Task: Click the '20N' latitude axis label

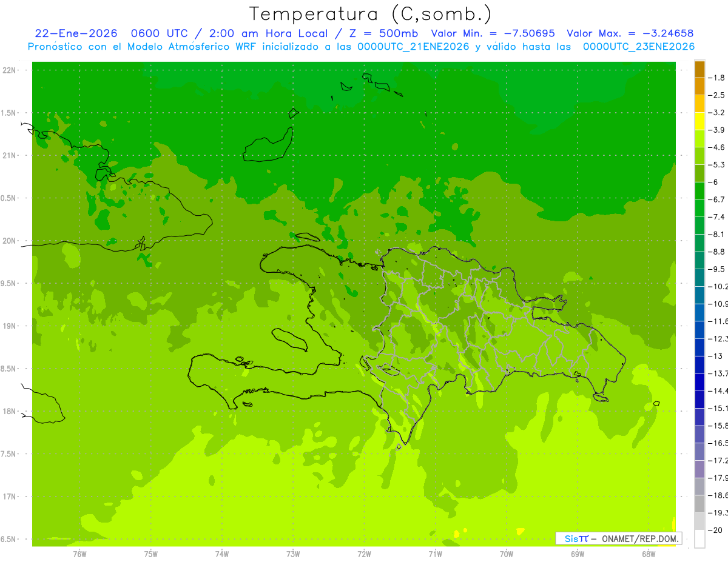Action: (10, 241)
